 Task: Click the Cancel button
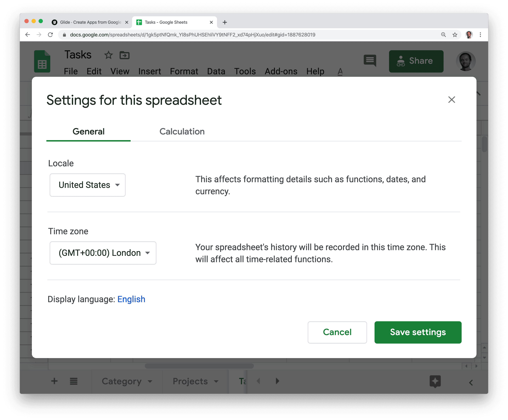(337, 332)
